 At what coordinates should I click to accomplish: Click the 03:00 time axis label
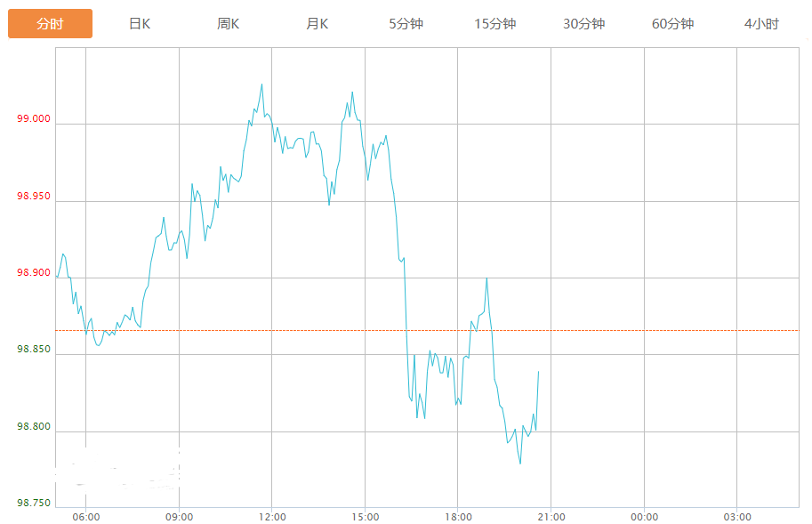pyautogui.click(x=737, y=517)
